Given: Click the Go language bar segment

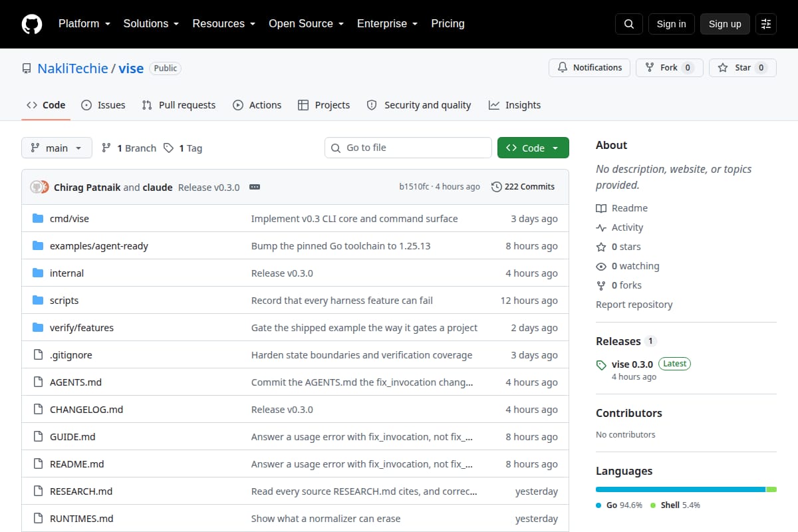Looking at the screenshot, I should (x=681, y=489).
